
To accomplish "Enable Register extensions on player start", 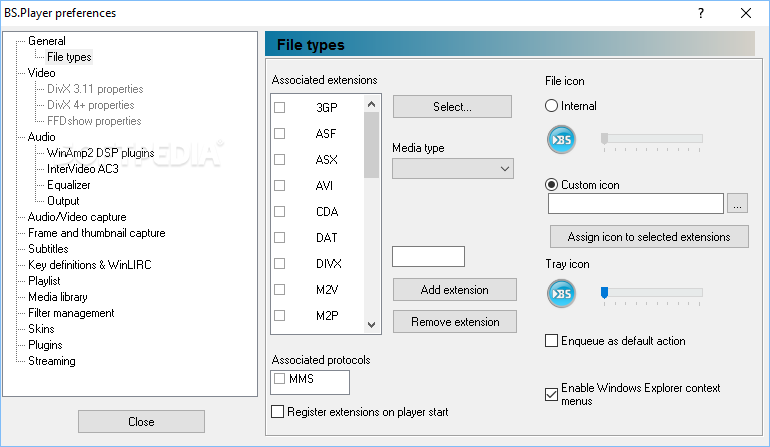I will 277,412.
